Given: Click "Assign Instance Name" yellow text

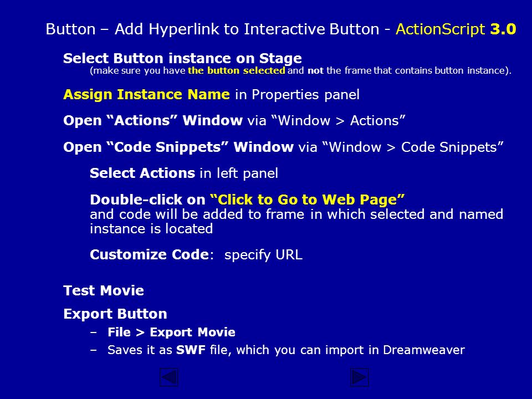Looking at the screenshot, I should click(x=146, y=95).
